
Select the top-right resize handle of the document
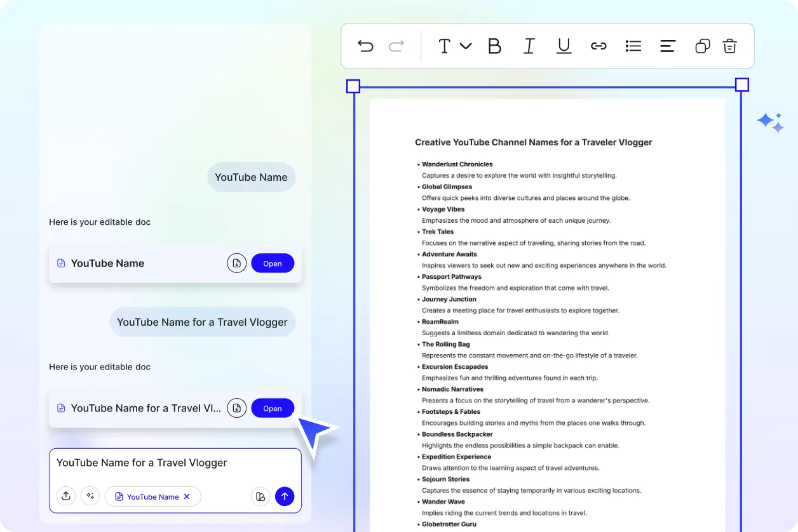point(741,85)
